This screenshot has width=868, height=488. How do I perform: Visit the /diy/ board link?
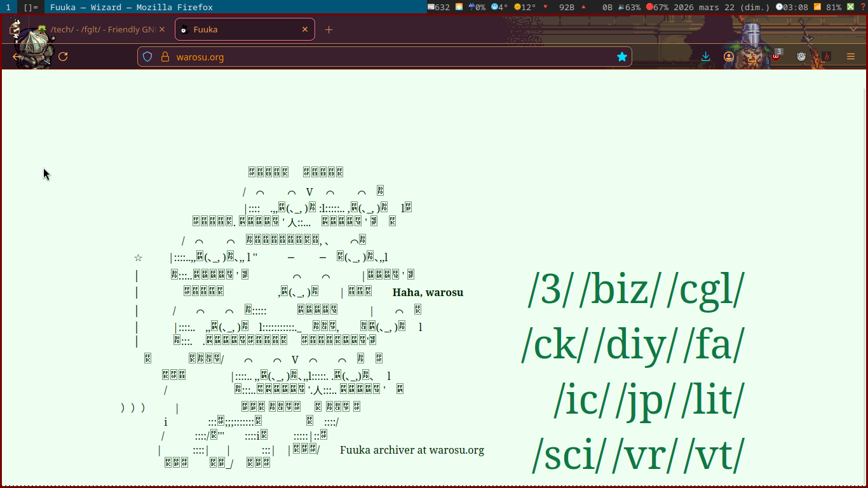pos(634,345)
